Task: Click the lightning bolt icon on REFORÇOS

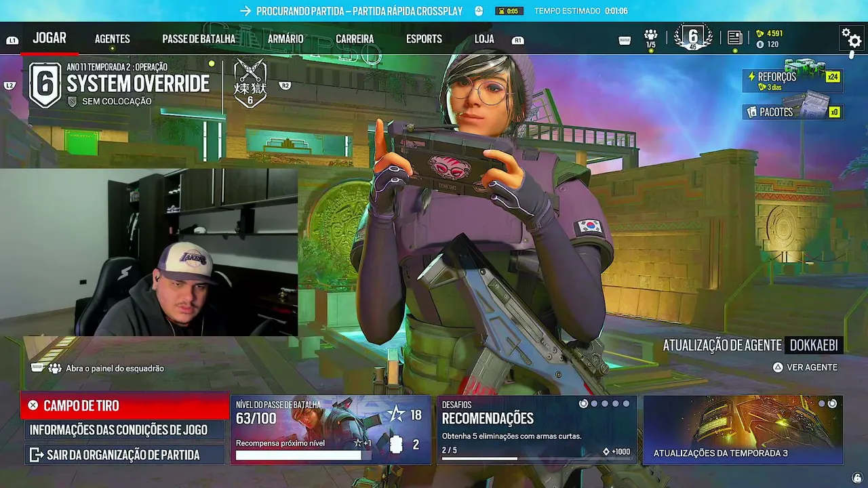Action: click(751, 77)
